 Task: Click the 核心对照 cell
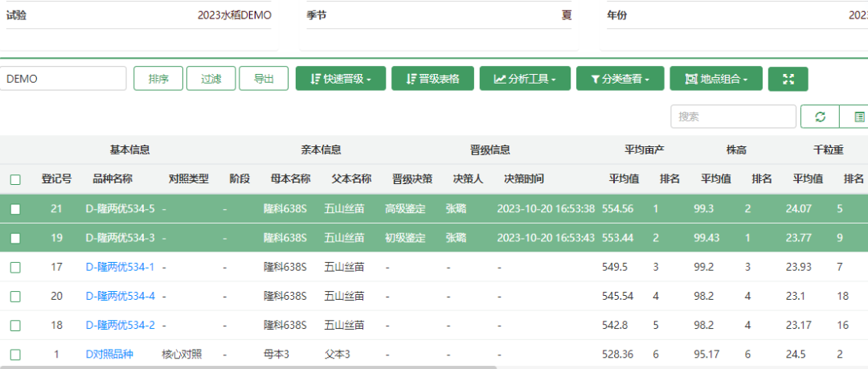pos(182,355)
